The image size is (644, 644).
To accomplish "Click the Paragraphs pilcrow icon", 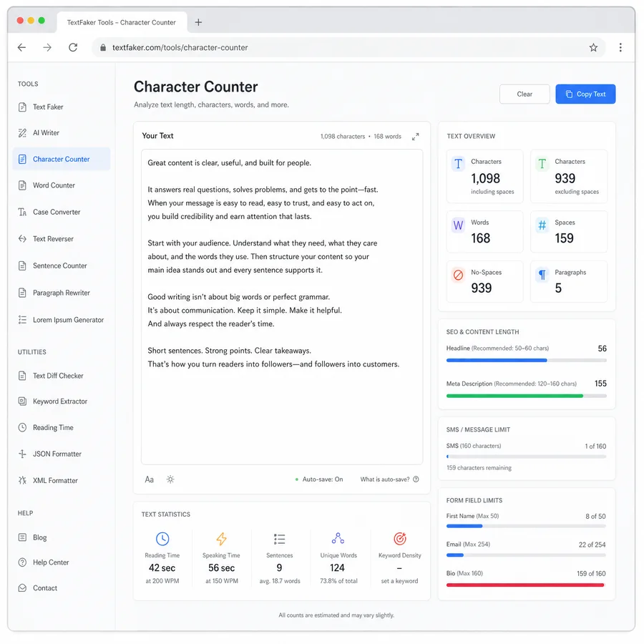I will (542, 275).
